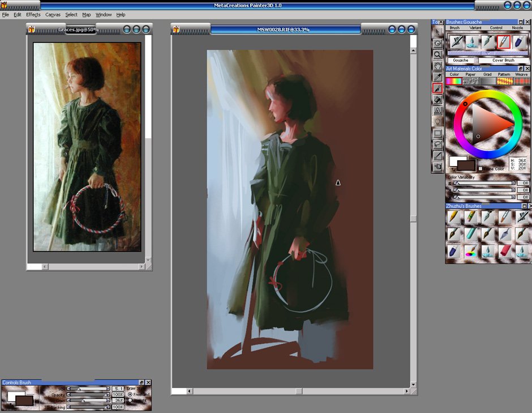Open the Cover Brush variant dropdown
The height and width of the screenshot is (413, 532).
point(504,60)
